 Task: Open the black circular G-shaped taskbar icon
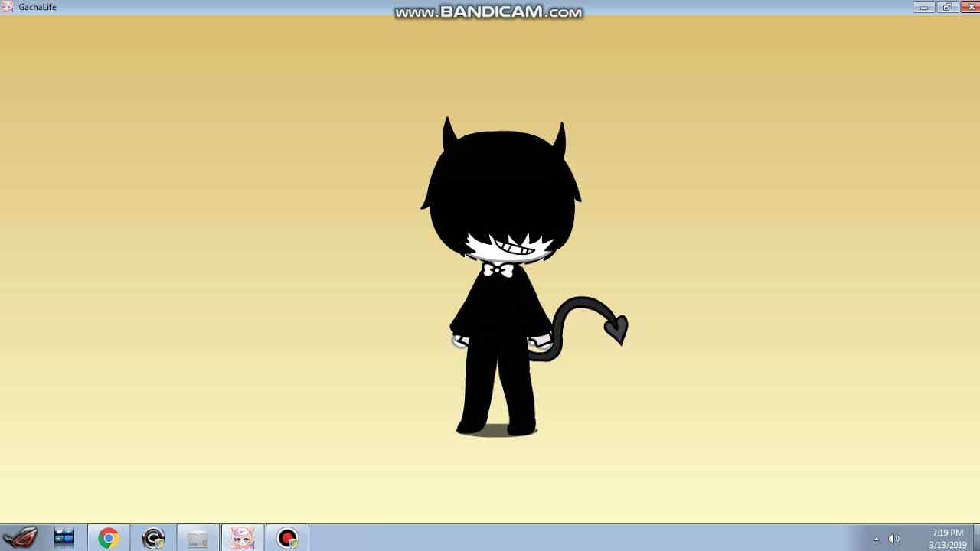(x=153, y=538)
